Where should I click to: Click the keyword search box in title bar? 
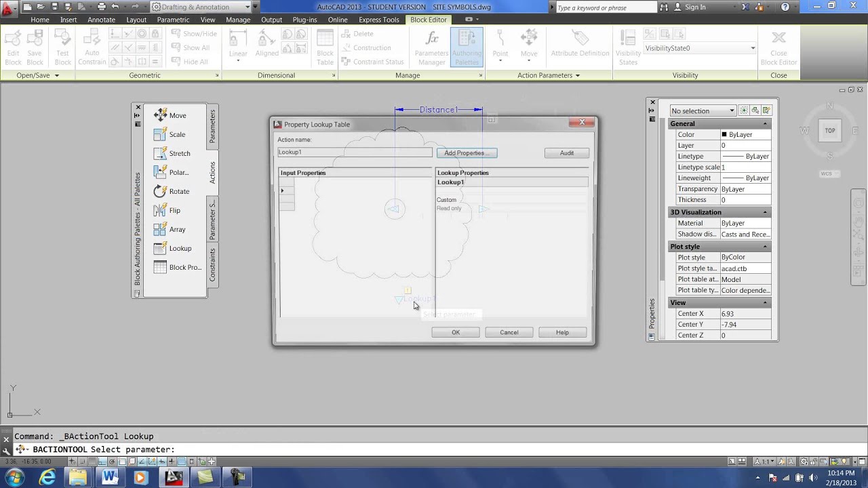pyautogui.click(x=605, y=7)
